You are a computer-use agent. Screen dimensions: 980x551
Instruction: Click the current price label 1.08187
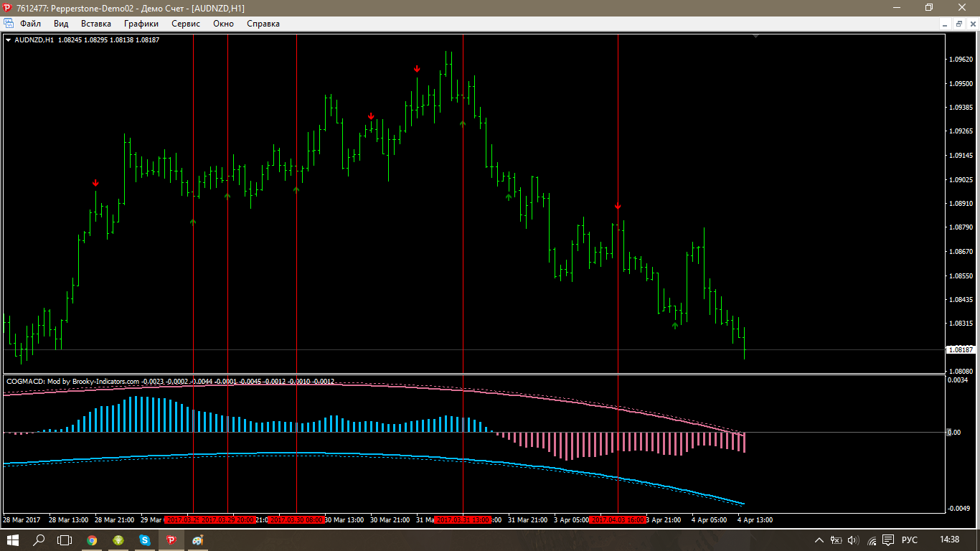[961, 350]
